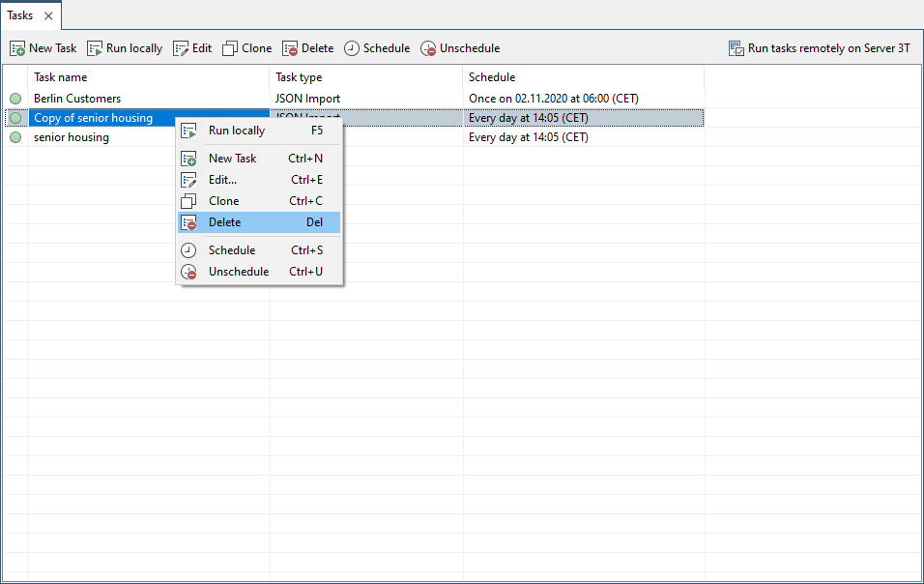The height and width of the screenshot is (584, 924).
Task: Click the New Task icon in context menu
Action: [188, 159]
